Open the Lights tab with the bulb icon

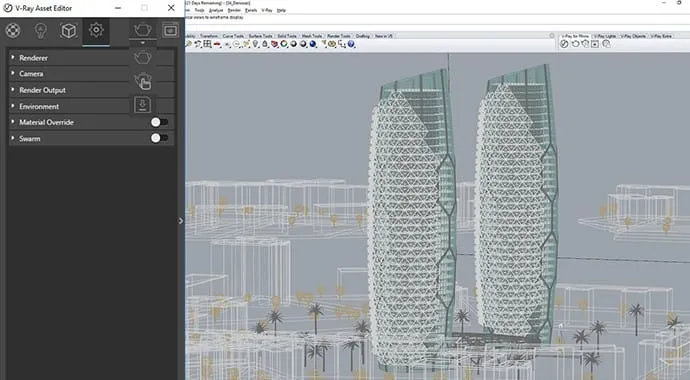[41, 30]
